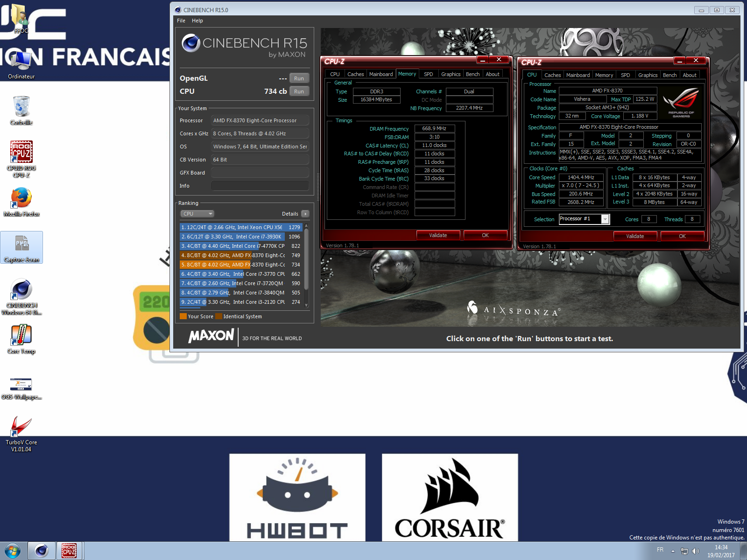The image size is (747, 560).
Task: Launch TurboV Core V1.01.04 shortcut
Action: (21, 434)
